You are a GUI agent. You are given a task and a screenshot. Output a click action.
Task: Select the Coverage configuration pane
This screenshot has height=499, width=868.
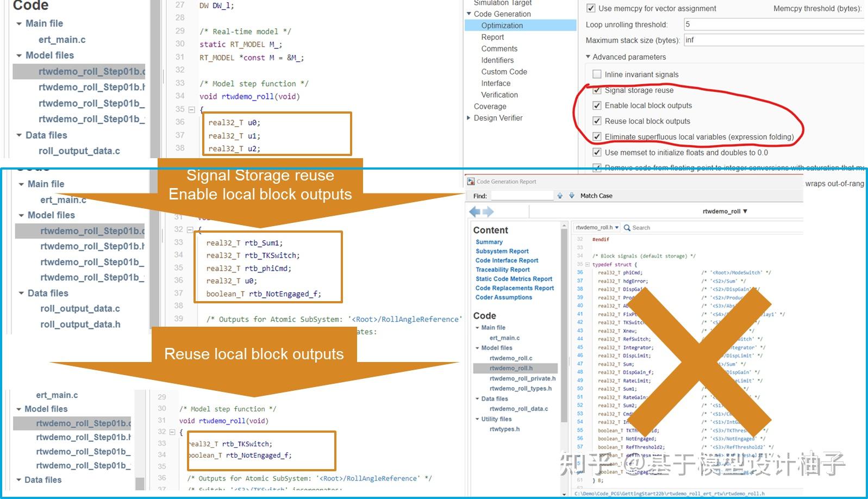click(x=490, y=107)
